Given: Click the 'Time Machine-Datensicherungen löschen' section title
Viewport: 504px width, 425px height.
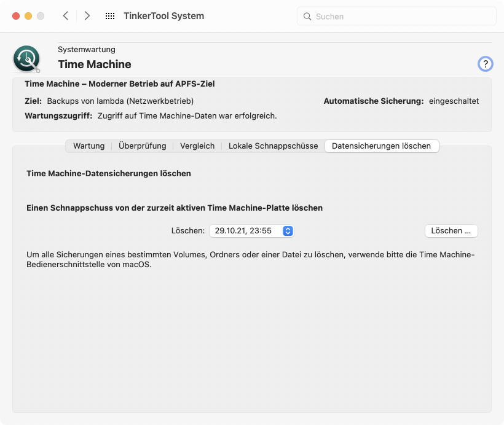Looking at the screenshot, I should pos(109,173).
